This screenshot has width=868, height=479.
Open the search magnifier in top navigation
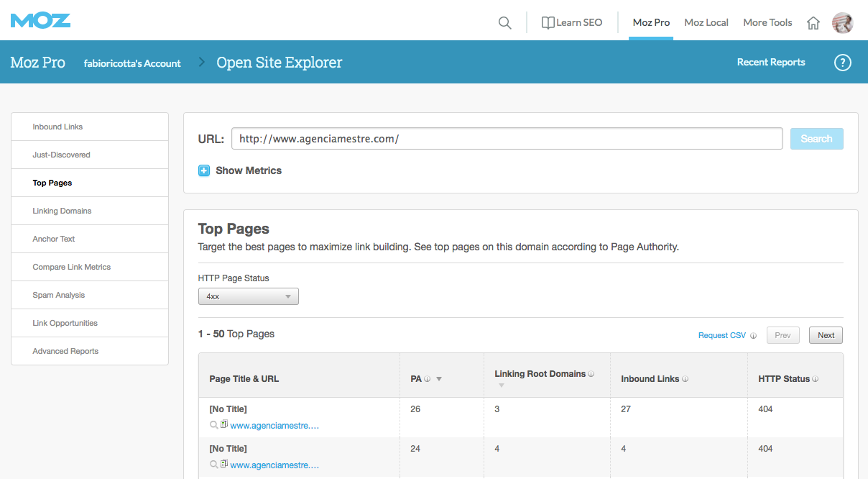point(504,22)
